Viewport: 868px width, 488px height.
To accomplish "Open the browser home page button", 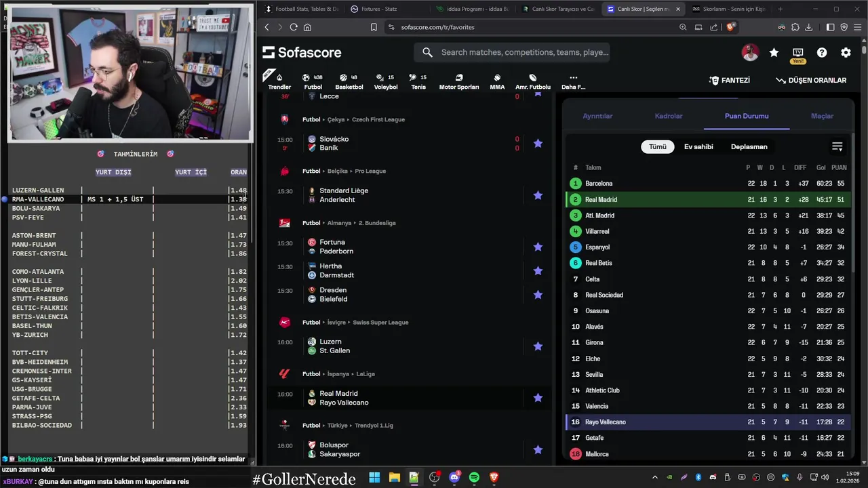I will [x=307, y=27].
